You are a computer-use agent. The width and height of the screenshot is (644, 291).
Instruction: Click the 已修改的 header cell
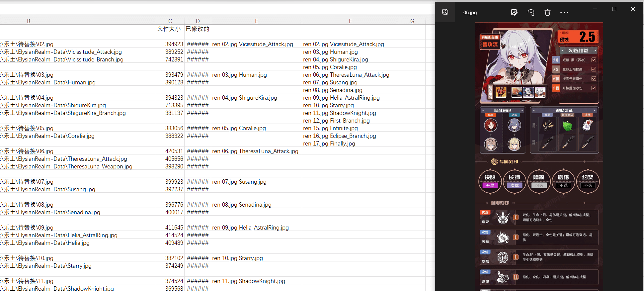coord(198,29)
